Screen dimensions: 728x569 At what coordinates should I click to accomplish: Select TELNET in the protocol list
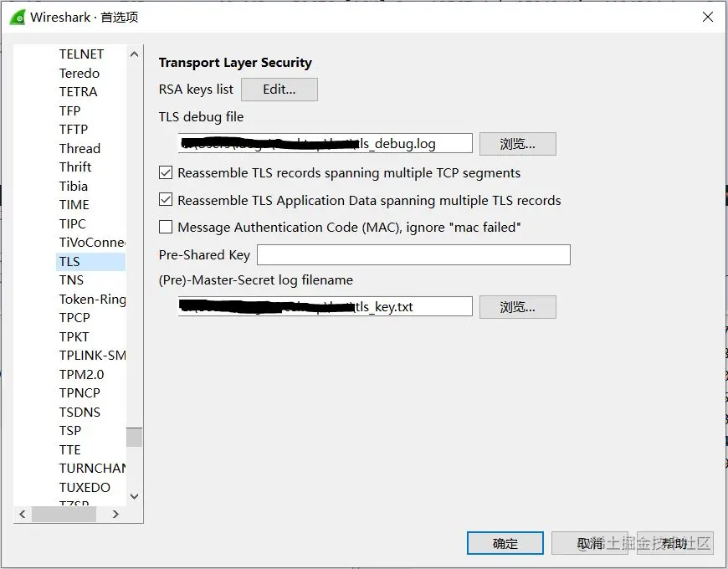(82, 54)
